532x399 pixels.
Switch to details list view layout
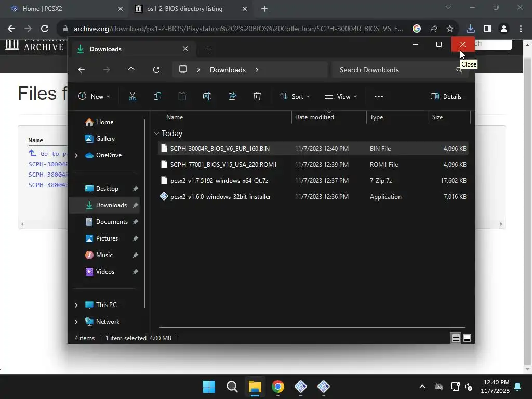click(x=456, y=338)
